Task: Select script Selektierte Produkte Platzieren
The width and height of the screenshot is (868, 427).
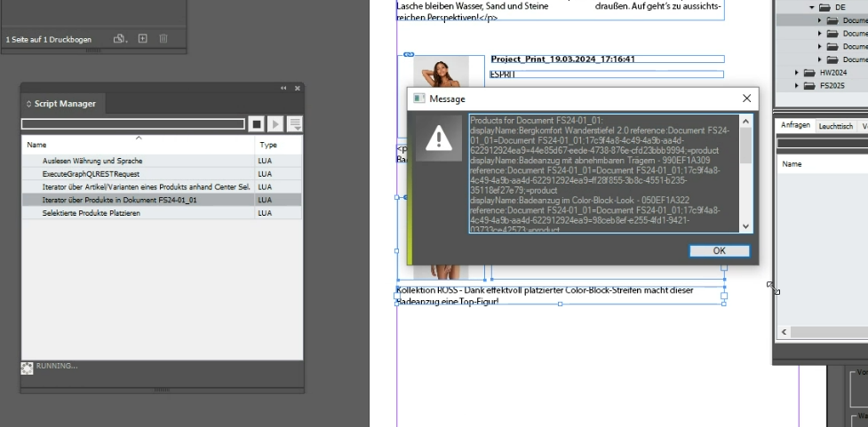Action: [x=162, y=213]
